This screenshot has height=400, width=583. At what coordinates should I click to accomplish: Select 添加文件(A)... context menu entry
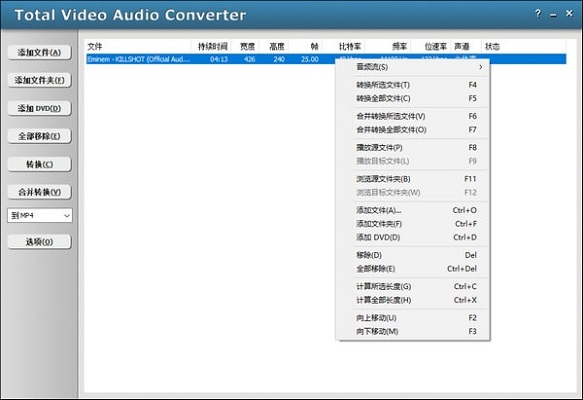coord(413,210)
